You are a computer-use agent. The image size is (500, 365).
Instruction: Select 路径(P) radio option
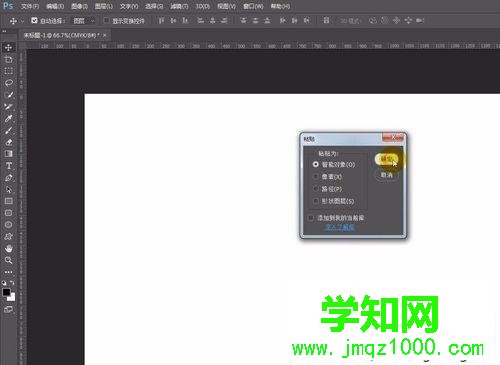click(x=315, y=189)
